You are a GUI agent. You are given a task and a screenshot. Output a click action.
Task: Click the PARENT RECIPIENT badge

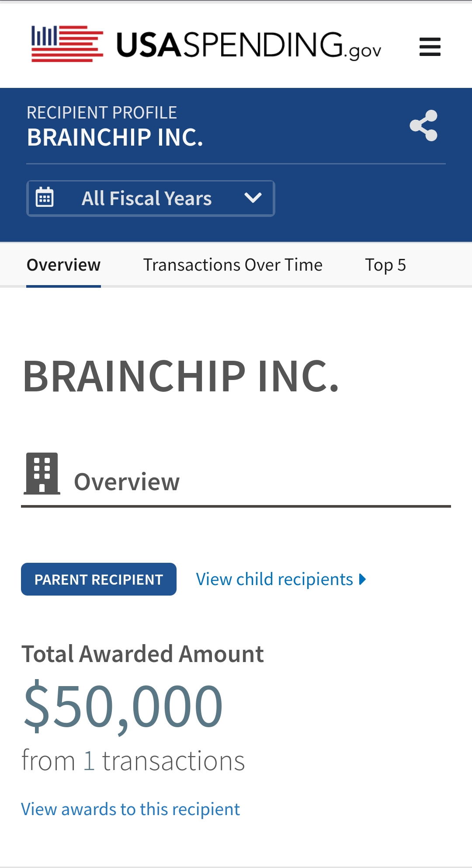(x=99, y=579)
